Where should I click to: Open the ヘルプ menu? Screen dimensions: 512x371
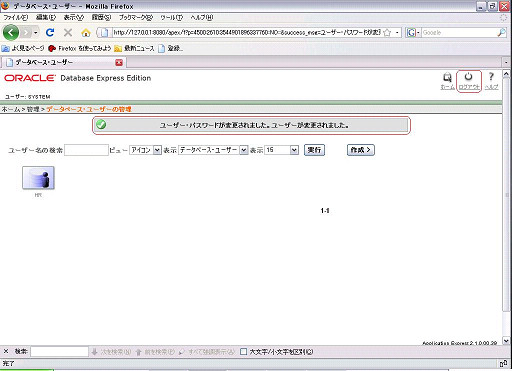(x=201, y=17)
